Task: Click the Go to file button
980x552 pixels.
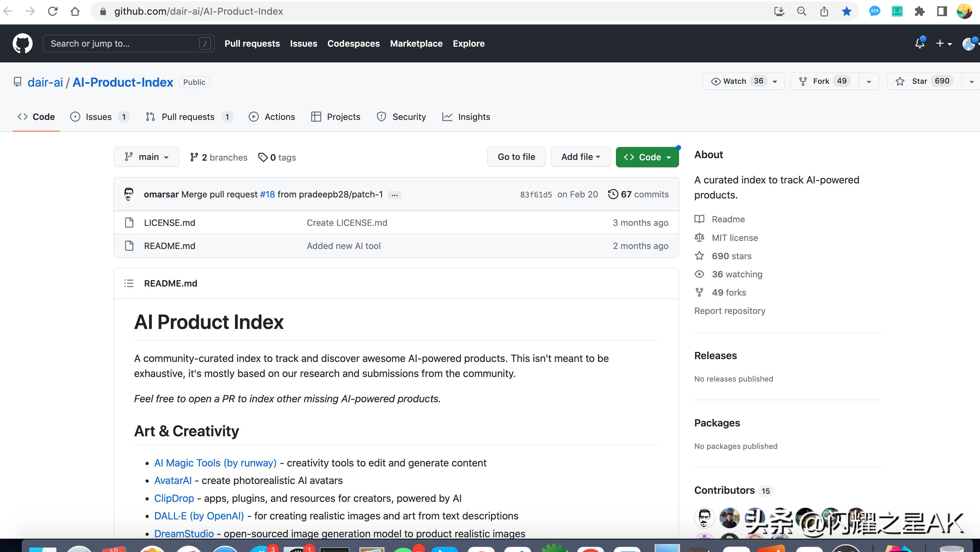Action: click(x=516, y=157)
